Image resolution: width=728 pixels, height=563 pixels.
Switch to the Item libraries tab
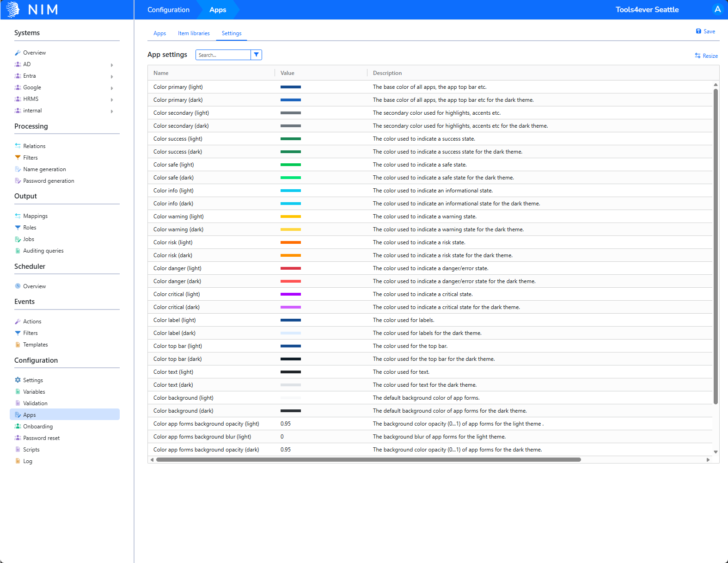point(194,33)
